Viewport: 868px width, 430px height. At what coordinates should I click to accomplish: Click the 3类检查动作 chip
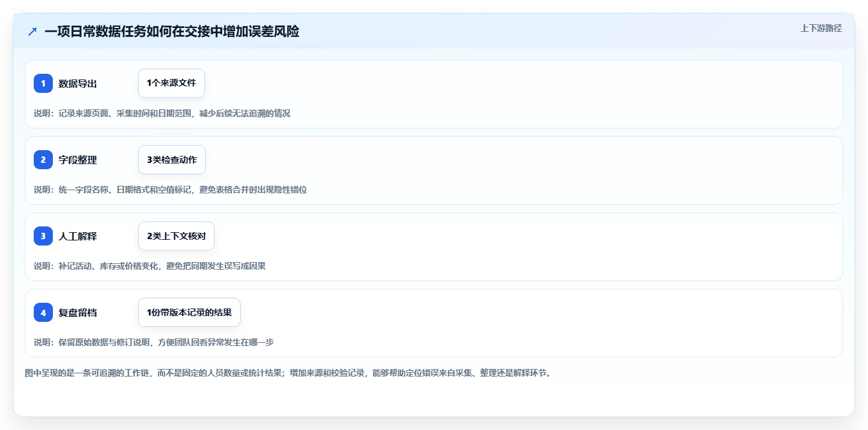pos(172,160)
